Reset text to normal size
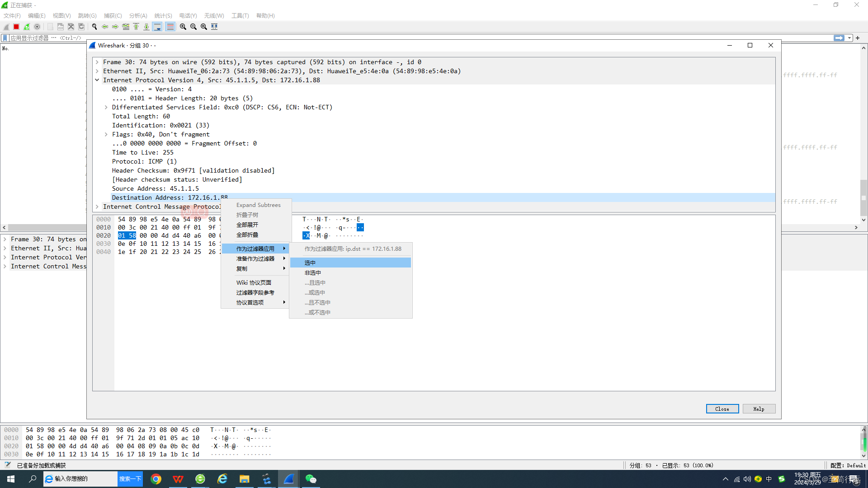The image size is (868, 488). coord(204,27)
